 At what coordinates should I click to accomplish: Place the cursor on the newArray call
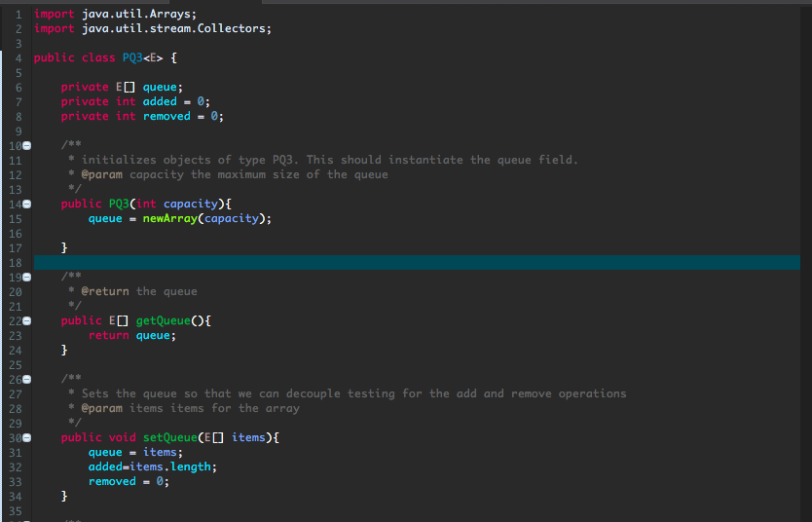[170, 218]
